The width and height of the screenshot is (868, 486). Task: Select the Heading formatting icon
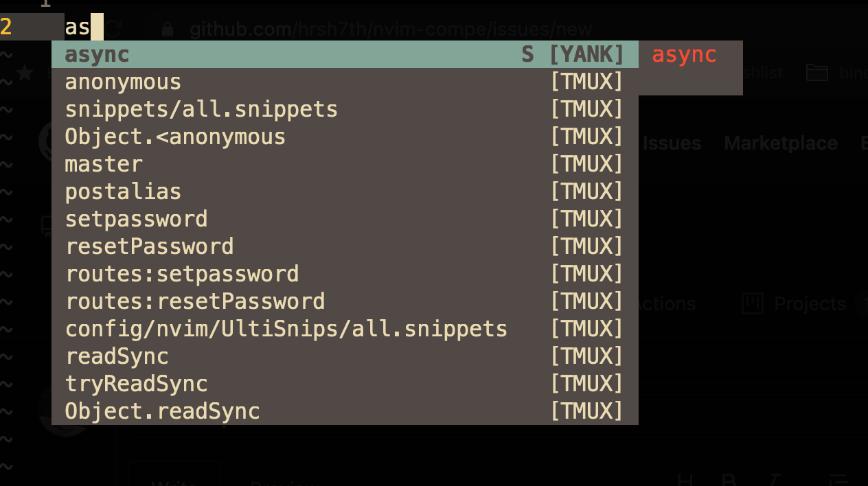(x=685, y=481)
